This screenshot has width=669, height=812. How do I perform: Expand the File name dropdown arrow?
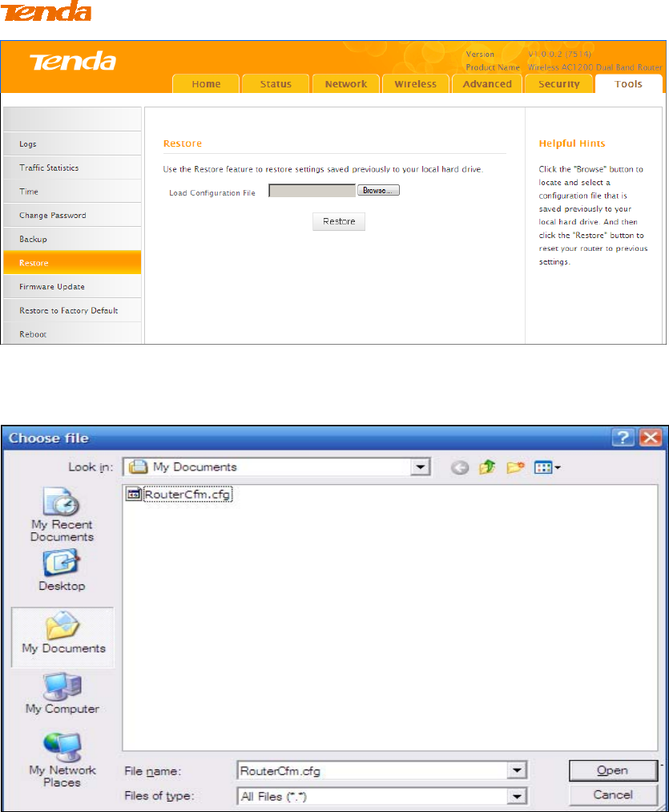pos(517,770)
